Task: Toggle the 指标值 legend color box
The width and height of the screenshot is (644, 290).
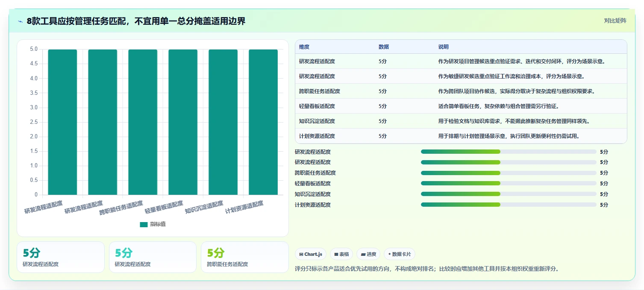Action: tap(144, 224)
